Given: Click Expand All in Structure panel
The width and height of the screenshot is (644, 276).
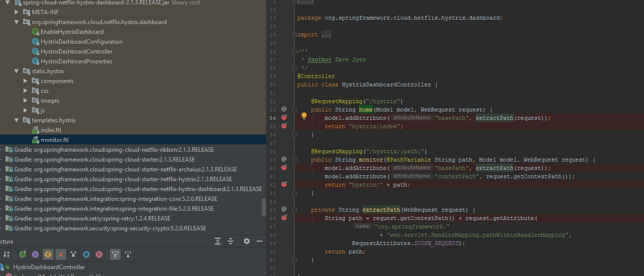Looking at the screenshot, I should (x=218, y=241).
